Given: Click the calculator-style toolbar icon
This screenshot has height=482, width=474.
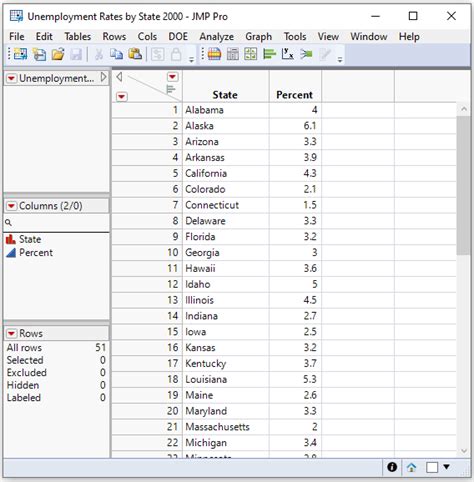Looking at the screenshot, I should (233, 54).
